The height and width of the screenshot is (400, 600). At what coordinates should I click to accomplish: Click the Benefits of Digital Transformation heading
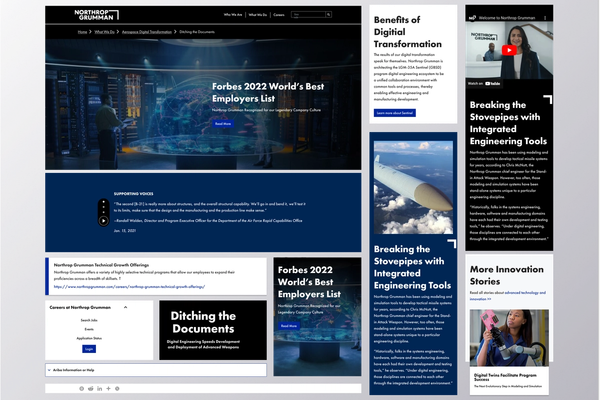(408, 32)
